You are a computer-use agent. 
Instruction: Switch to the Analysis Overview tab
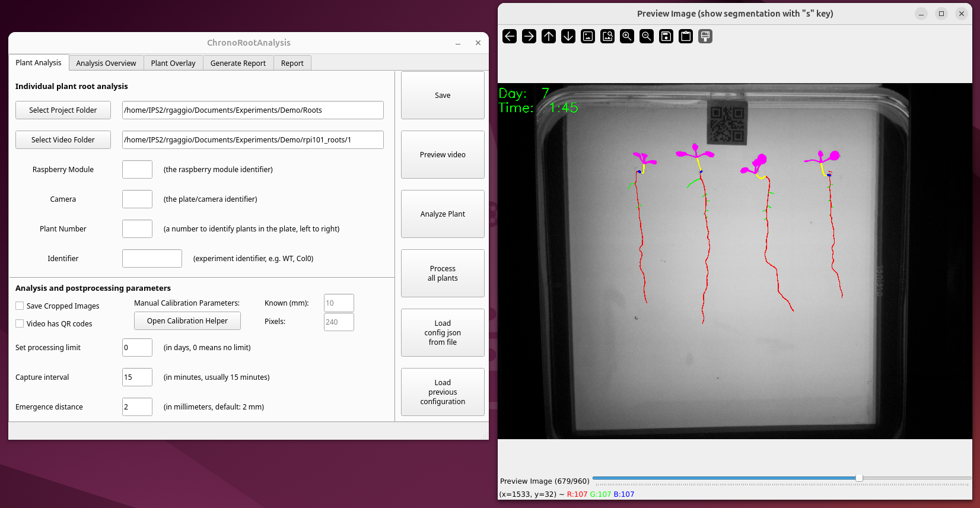[x=106, y=63]
